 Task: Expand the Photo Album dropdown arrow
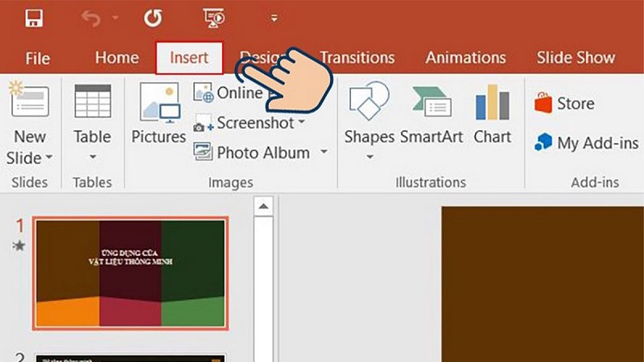coord(324,151)
